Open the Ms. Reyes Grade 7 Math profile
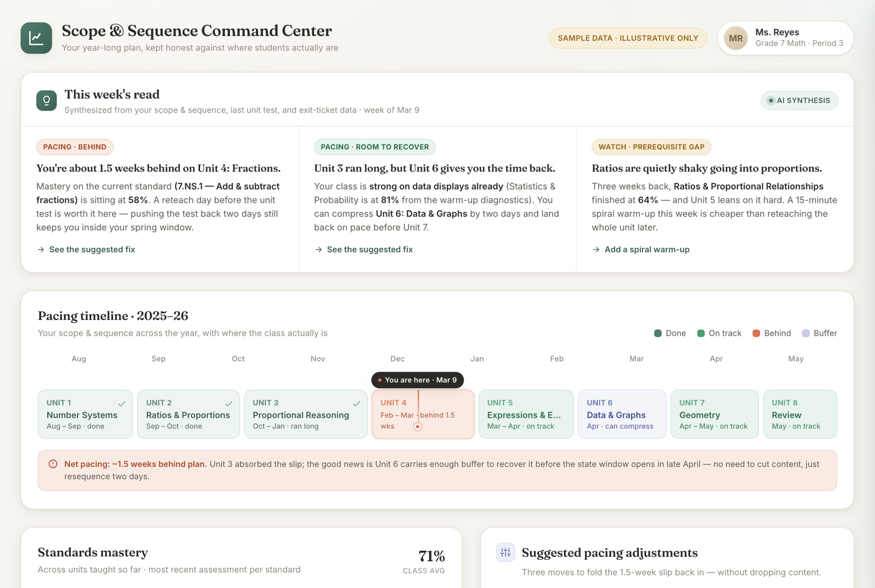Screen dimensions: 875x588 pos(785,38)
